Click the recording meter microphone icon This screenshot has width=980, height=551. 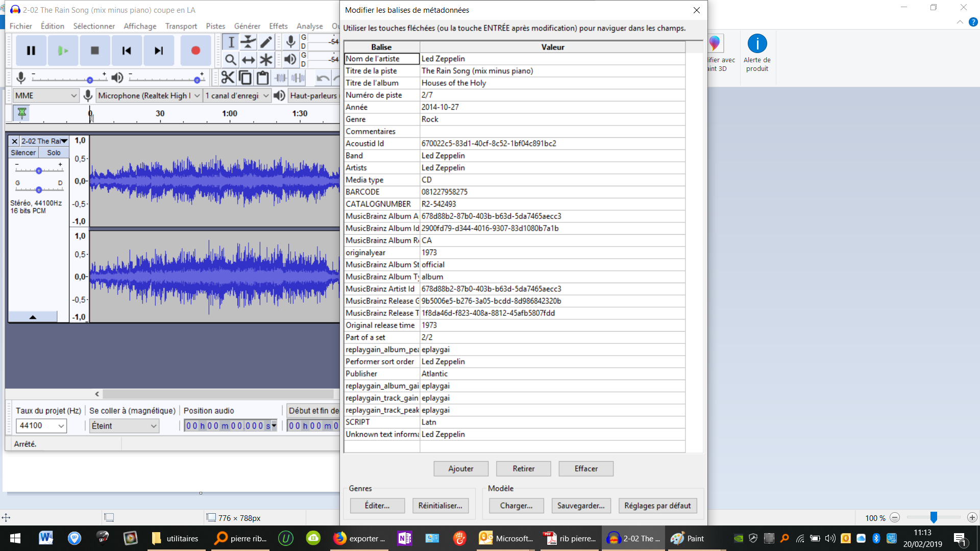[290, 42]
